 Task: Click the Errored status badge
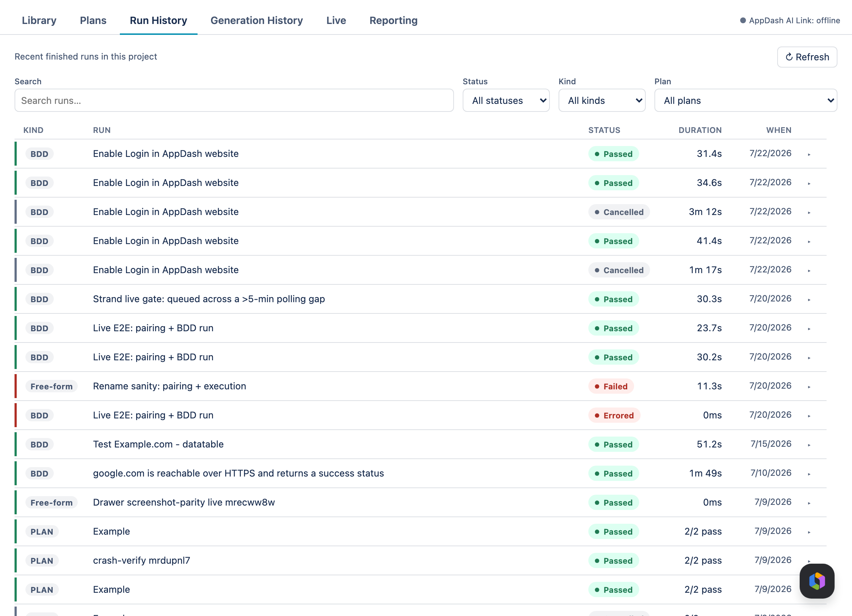(614, 415)
